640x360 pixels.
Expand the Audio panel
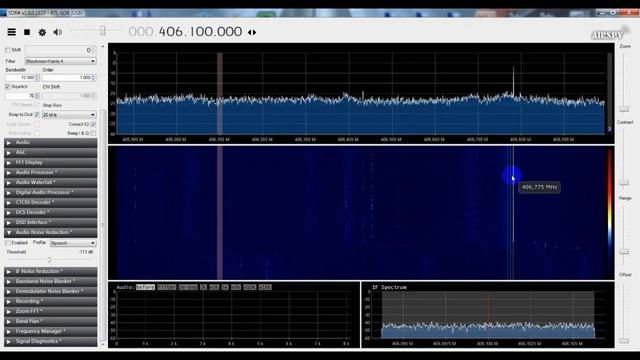coord(51,142)
